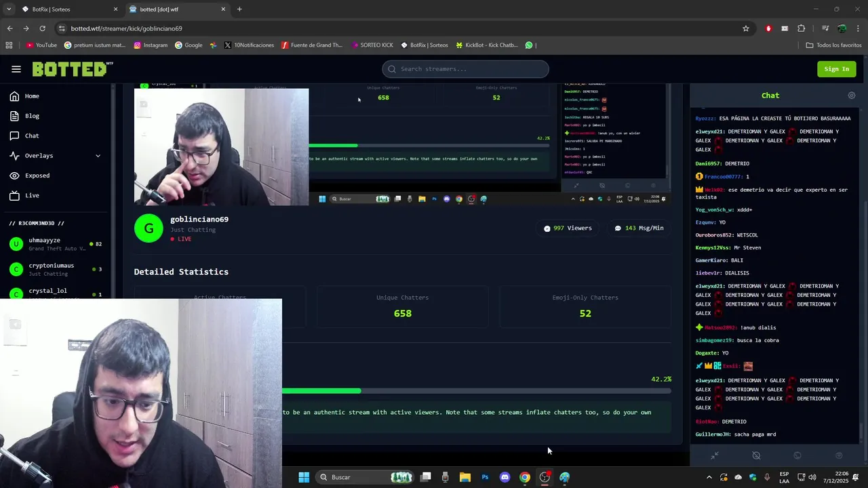Click the 143 Msg/Min badge
Image resolution: width=868 pixels, height=488 pixels.
tap(639, 228)
